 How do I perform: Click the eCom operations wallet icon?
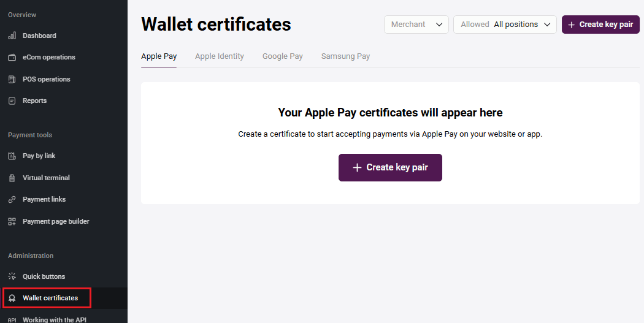[12, 58]
